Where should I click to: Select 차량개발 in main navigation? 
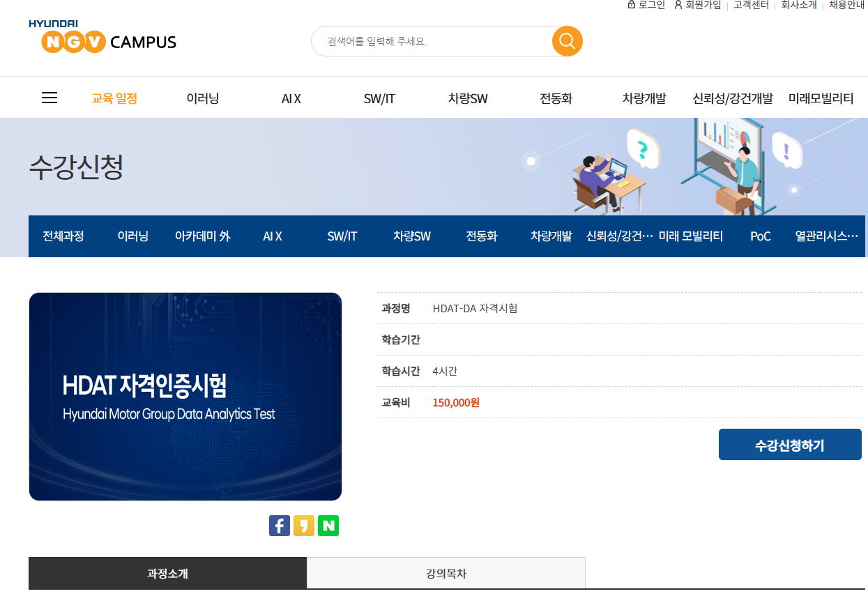point(644,98)
